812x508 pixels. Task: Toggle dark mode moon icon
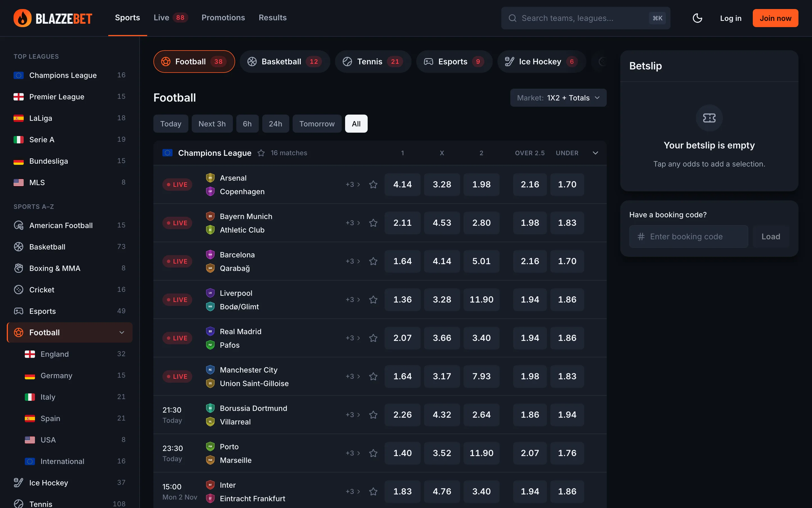697,18
